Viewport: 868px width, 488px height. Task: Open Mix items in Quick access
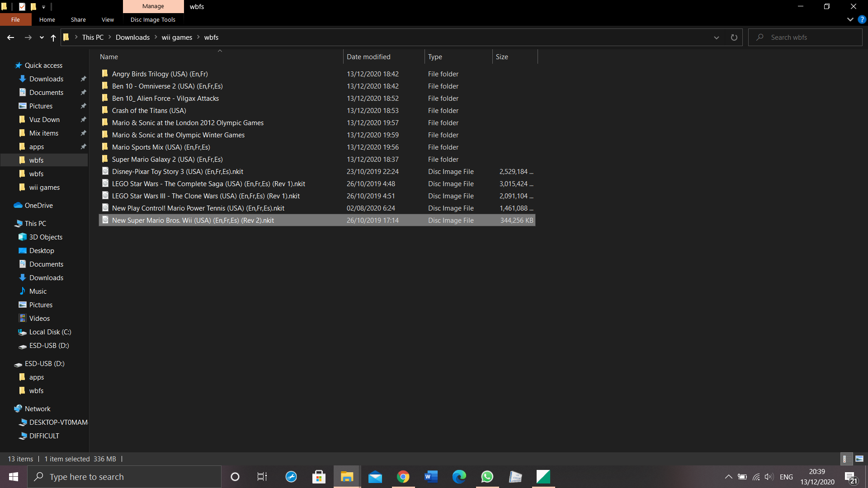click(x=44, y=133)
